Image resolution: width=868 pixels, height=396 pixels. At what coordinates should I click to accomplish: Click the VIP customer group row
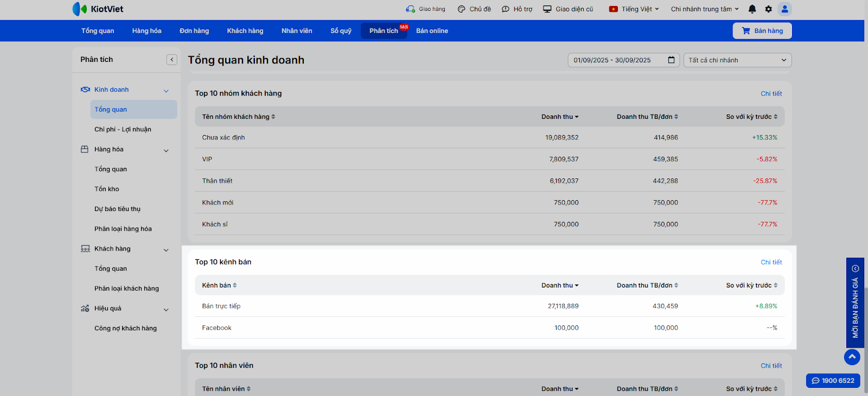(490, 159)
